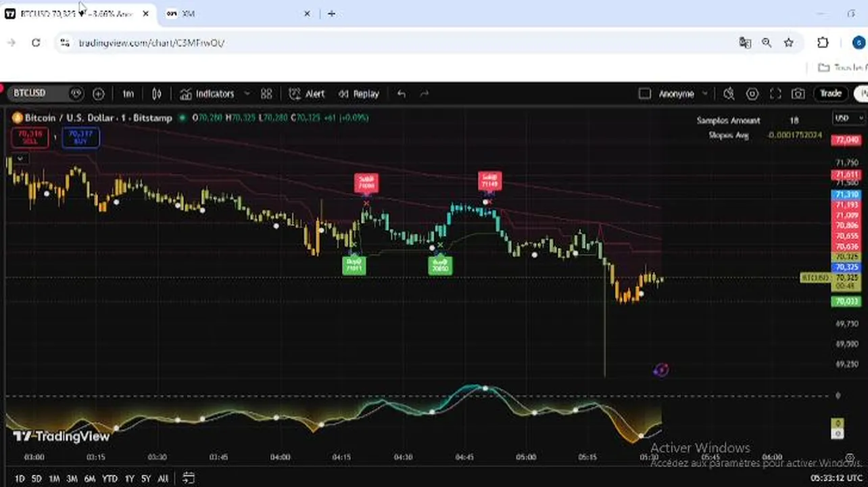Redo the chart action
Viewport: 868px width, 487px height.
[425, 94]
